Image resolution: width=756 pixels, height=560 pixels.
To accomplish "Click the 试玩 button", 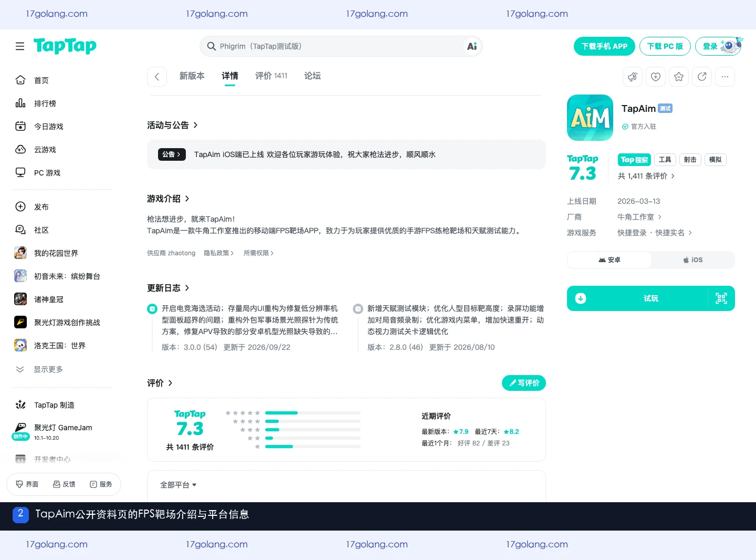I will pos(651,298).
